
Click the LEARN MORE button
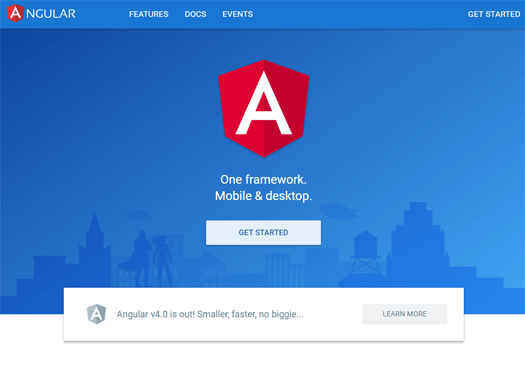(404, 314)
